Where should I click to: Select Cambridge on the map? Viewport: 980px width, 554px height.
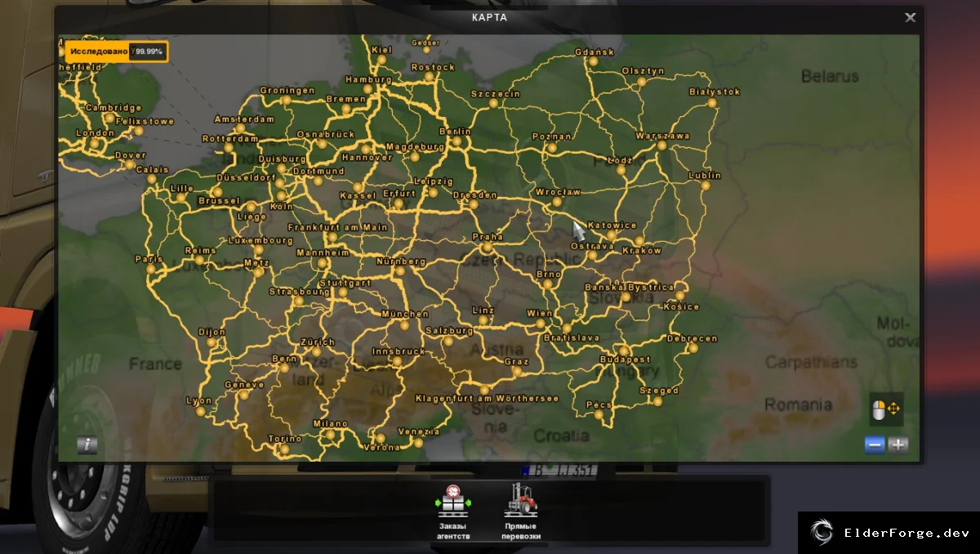[x=114, y=108]
